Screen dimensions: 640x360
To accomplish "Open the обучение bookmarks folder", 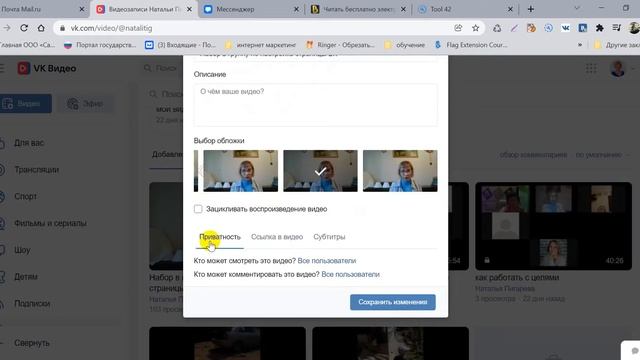I will point(404,45).
